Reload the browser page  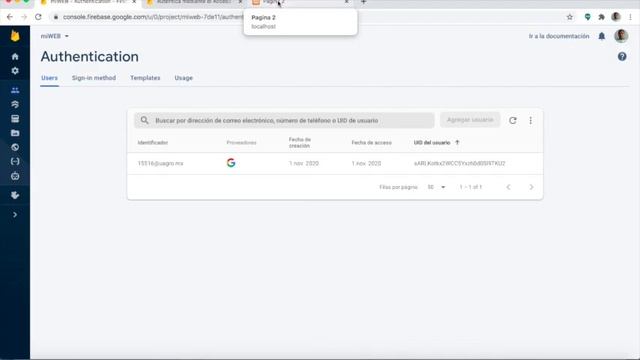[x=38, y=17]
